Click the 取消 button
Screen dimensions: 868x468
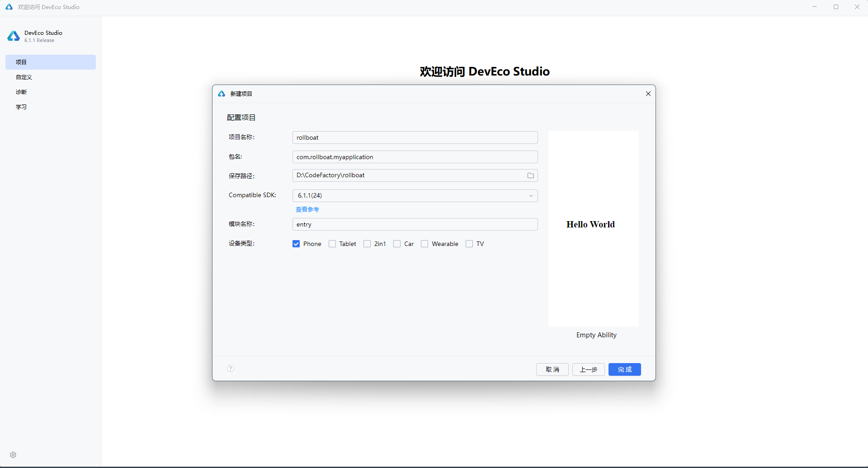click(552, 369)
